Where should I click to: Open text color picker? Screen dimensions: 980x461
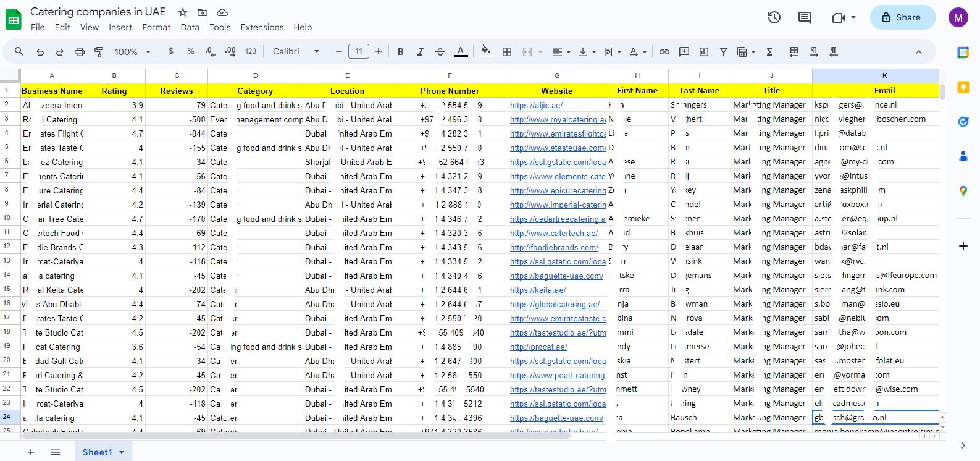tap(461, 52)
